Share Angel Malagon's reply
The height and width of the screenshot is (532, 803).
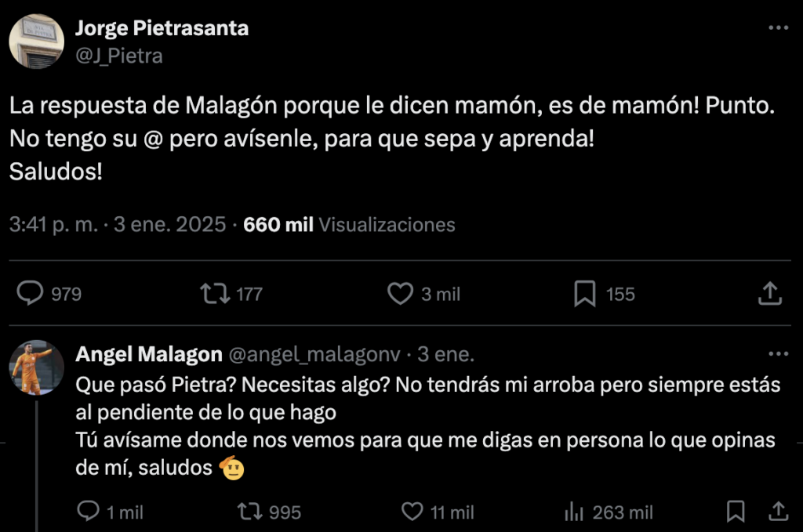[778, 512]
